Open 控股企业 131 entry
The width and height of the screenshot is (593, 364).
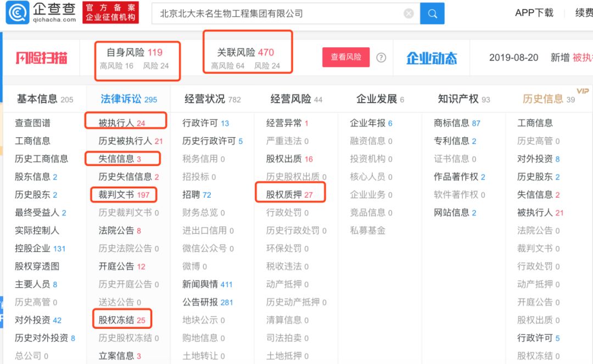(x=40, y=248)
